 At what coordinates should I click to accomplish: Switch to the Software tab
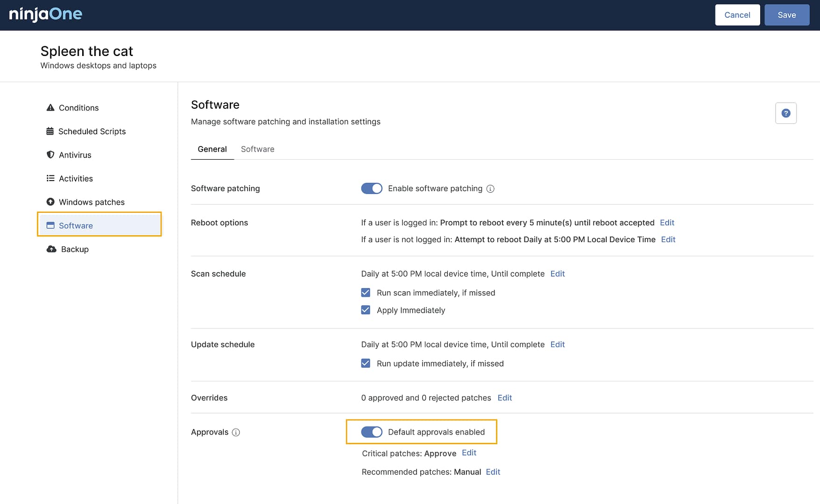point(257,149)
